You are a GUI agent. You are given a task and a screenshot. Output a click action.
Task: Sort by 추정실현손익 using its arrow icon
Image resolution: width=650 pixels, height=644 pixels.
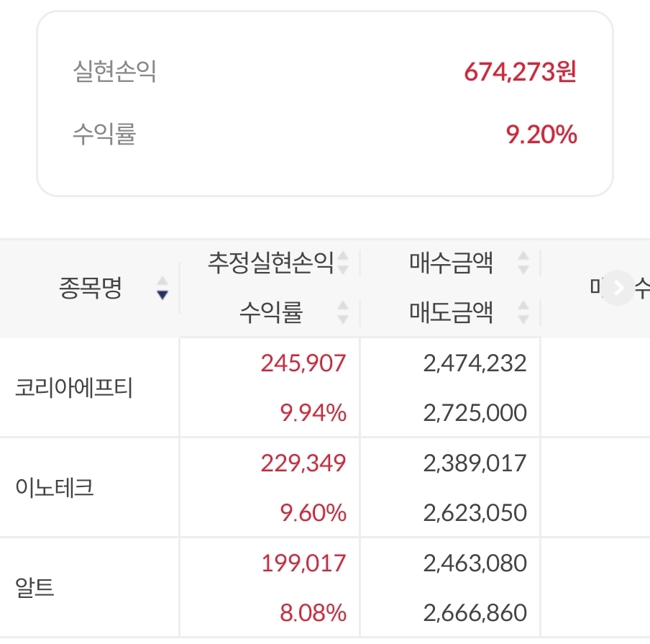tap(343, 263)
